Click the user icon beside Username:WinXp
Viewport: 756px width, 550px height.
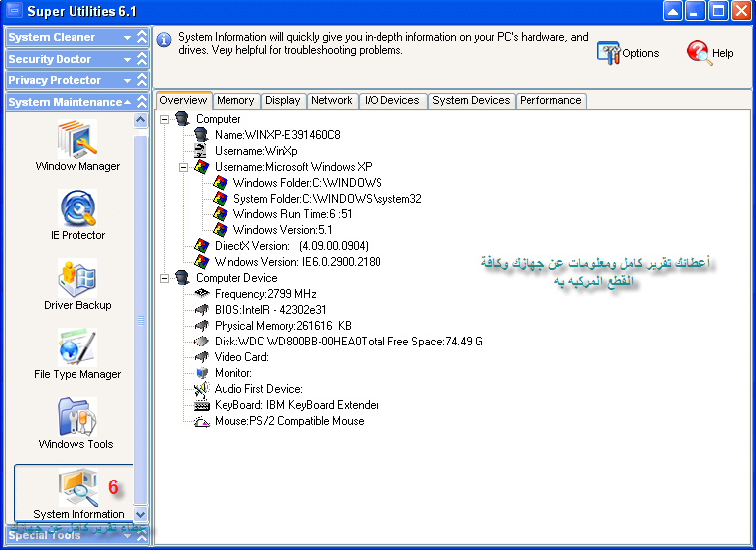click(x=201, y=150)
